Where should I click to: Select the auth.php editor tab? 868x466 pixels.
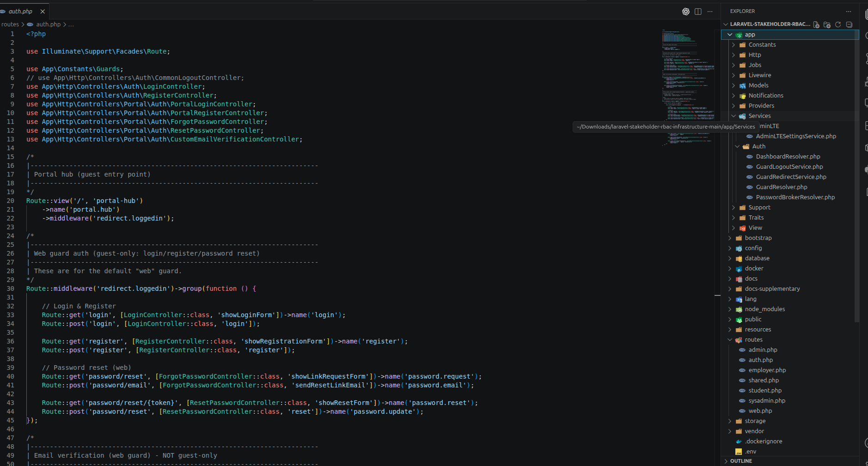tap(20, 12)
